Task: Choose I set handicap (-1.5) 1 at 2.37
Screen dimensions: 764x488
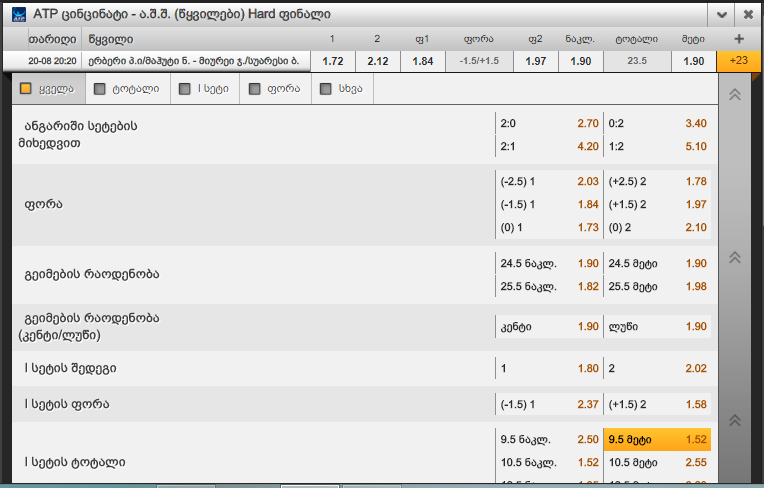Action: [x=549, y=404]
